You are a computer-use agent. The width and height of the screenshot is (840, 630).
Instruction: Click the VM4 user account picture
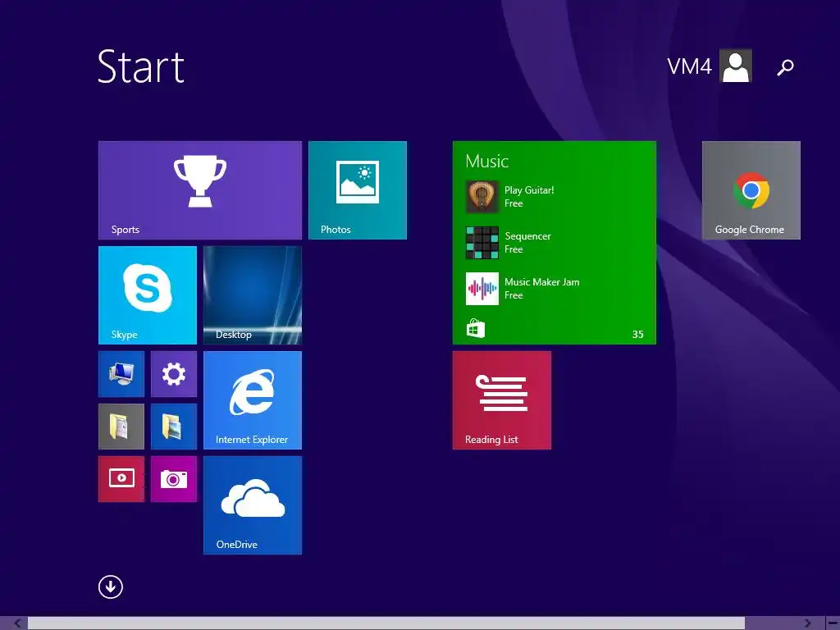coord(736,66)
